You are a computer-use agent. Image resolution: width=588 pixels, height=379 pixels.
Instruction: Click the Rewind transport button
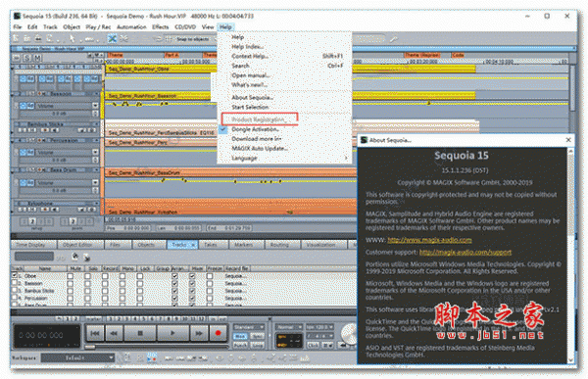click(114, 333)
